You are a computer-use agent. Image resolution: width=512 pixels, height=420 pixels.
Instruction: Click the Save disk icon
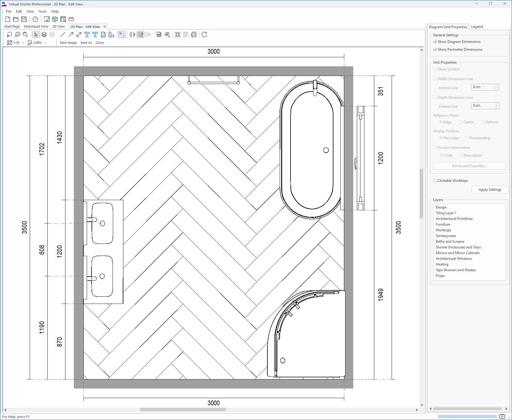click(24, 19)
